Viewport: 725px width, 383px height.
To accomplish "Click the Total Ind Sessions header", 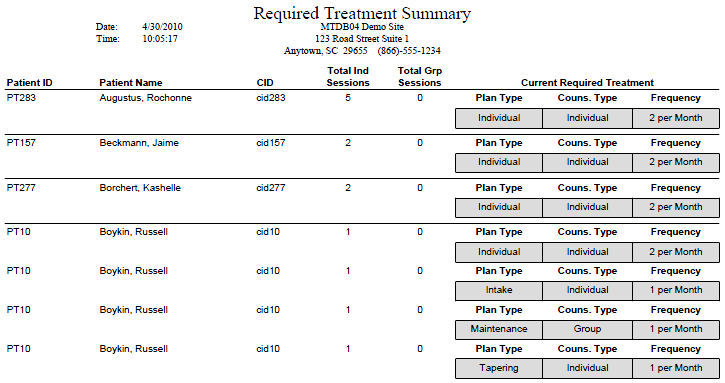I will click(x=348, y=77).
